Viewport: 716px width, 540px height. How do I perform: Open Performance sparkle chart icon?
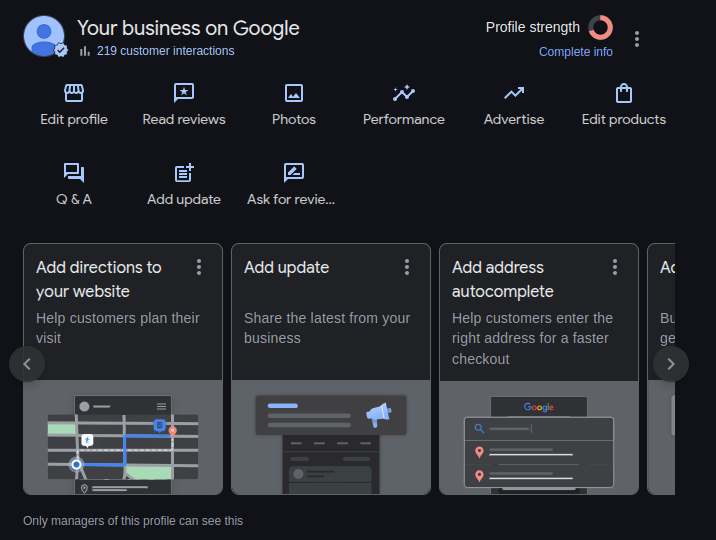[404, 94]
